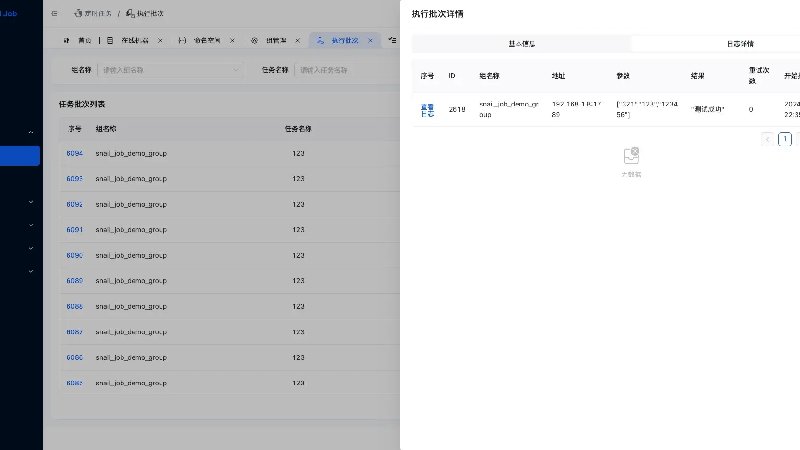Open batch 6094 details
The image size is (800, 450).
coord(74,153)
